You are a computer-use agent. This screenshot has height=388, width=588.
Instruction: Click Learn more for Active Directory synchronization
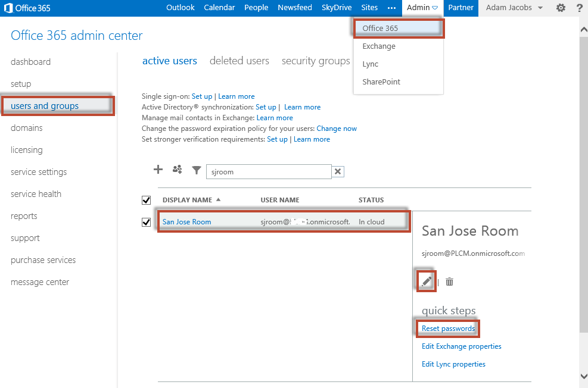coord(302,107)
